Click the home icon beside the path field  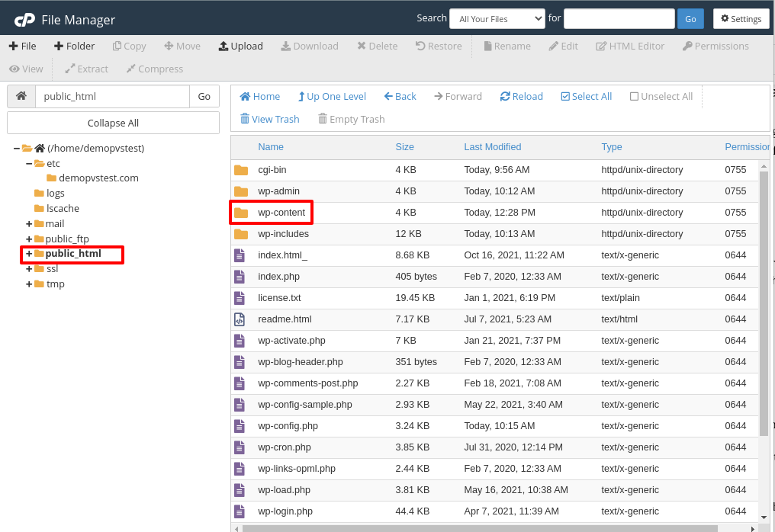21,96
